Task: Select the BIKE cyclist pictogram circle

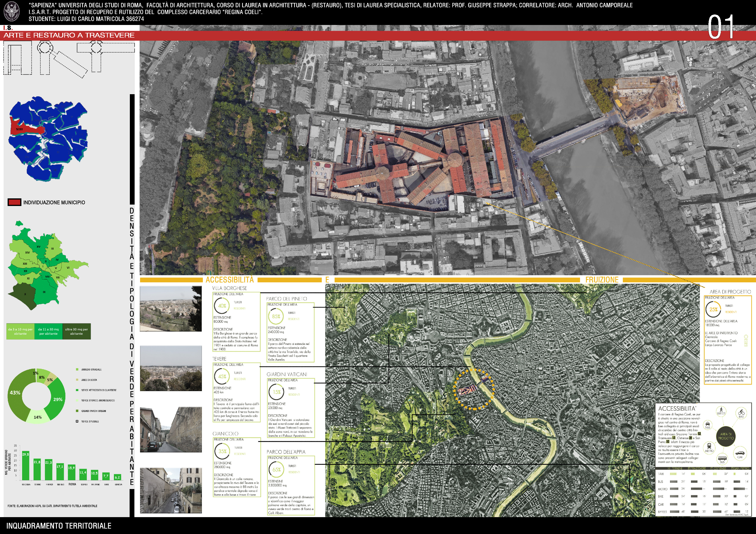Action: click(741, 414)
